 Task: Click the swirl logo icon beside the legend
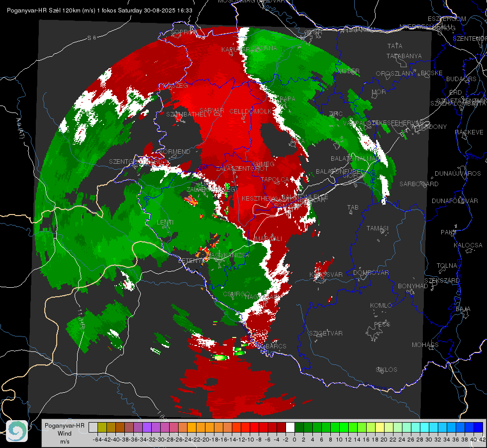coord(17,431)
